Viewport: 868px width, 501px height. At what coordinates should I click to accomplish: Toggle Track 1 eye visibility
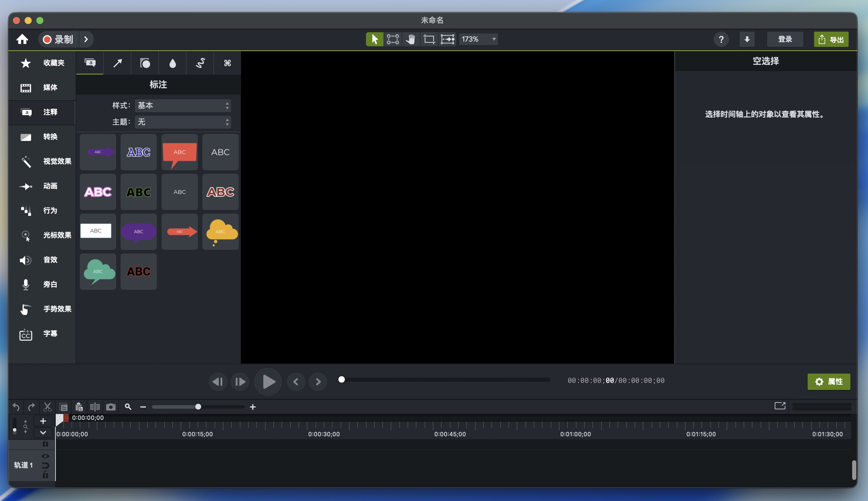click(45, 456)
